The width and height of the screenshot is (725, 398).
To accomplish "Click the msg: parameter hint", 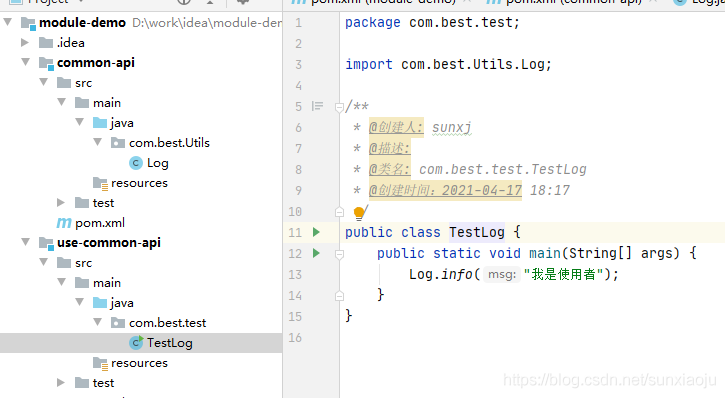I will [x=502, y=275].
